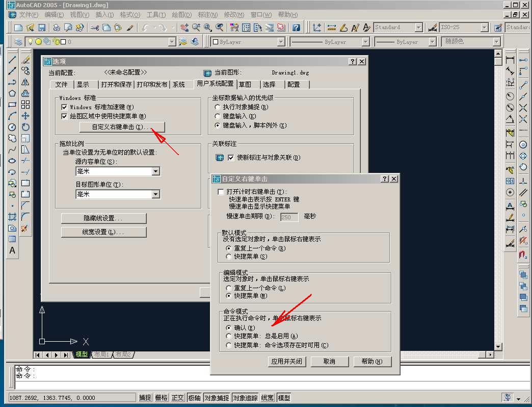Select the Circle drawing tool

(x=12, y=128)
